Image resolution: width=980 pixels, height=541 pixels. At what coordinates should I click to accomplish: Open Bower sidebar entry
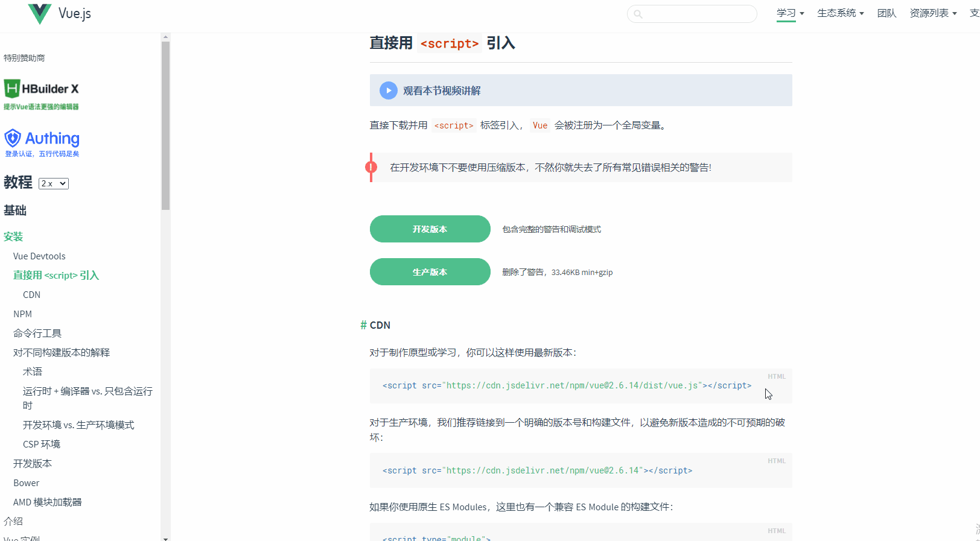pyautogui.click(x=26, y=482)
